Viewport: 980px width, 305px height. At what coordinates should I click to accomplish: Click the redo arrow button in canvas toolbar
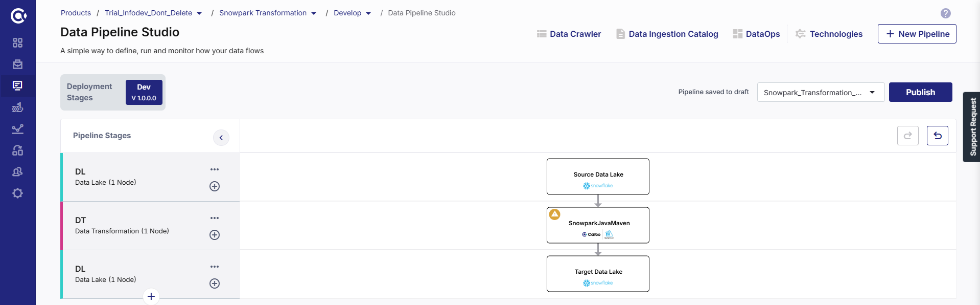click(x=907, y=136)
